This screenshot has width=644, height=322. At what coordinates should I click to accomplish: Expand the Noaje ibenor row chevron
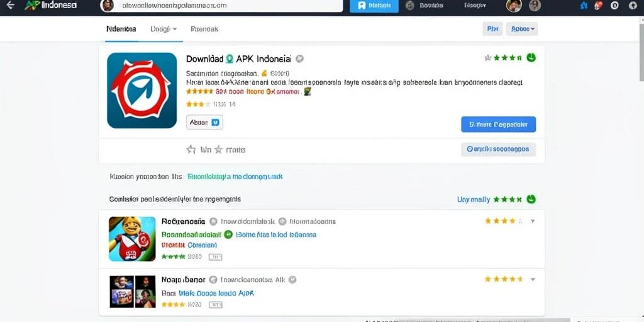[x=533, y=279]
